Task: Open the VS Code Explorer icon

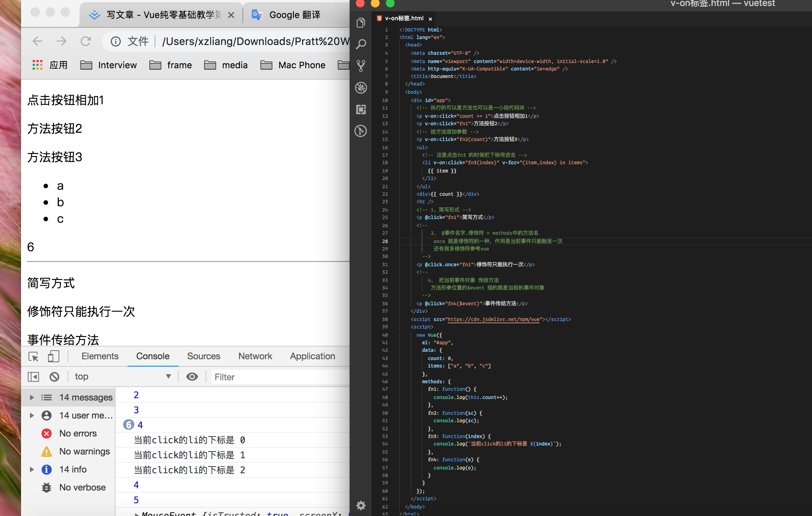Action: coord(361,23)
